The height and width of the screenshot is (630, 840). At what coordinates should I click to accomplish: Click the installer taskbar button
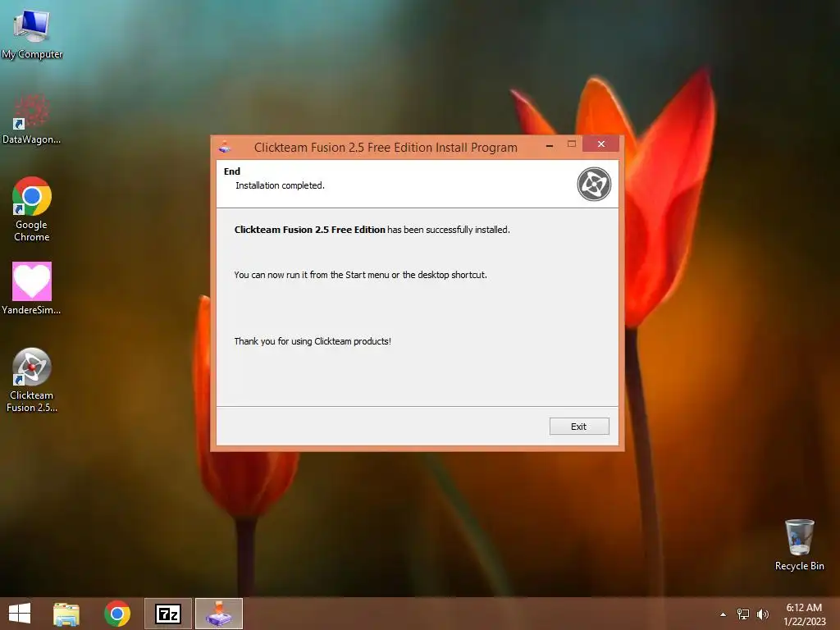219,614
